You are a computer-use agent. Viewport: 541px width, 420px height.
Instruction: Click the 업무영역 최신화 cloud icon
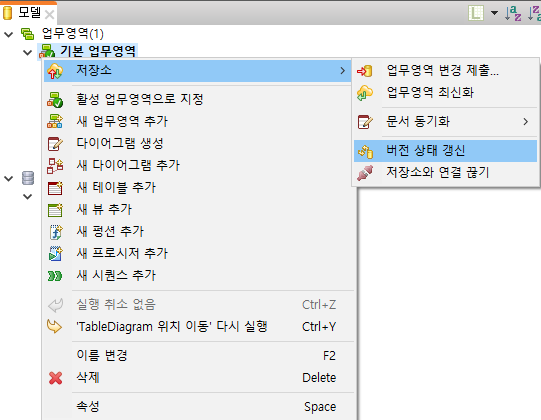[365, 93]
